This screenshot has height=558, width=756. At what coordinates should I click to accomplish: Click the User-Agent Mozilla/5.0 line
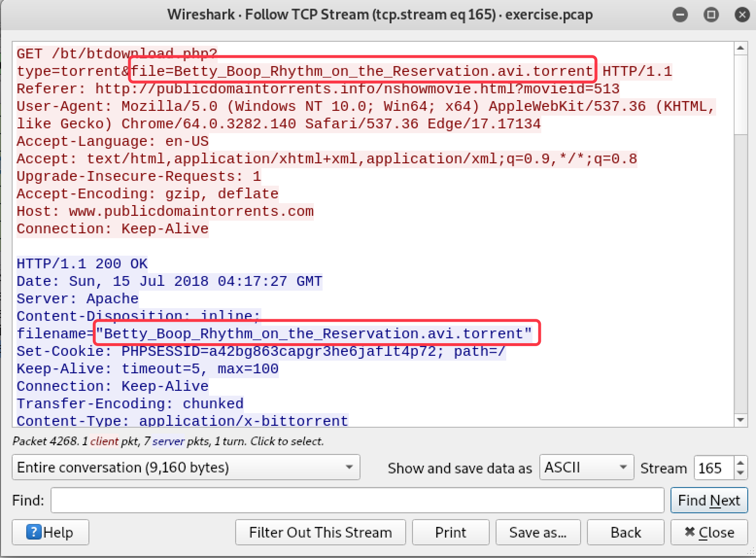pyautogui.click(x=366, y=106)
